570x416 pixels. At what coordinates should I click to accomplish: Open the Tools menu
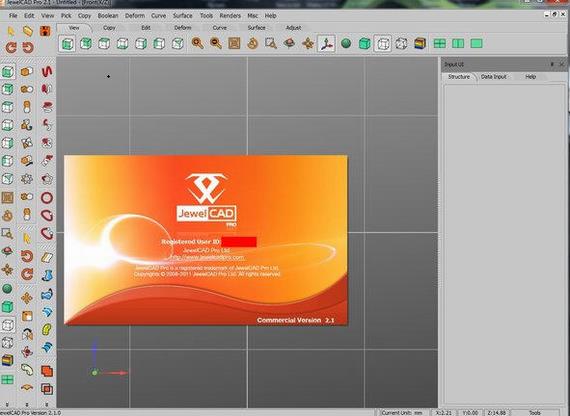tap(206, 16)
